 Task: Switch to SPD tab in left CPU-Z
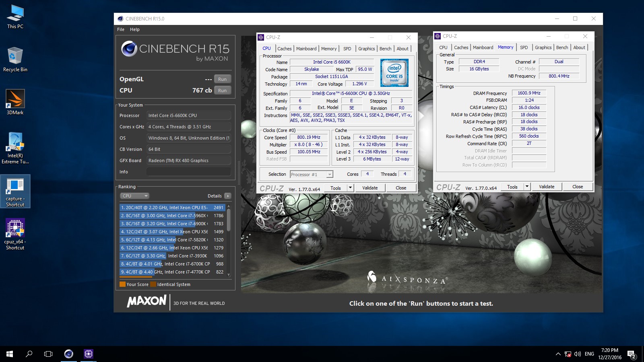[347, 49]
